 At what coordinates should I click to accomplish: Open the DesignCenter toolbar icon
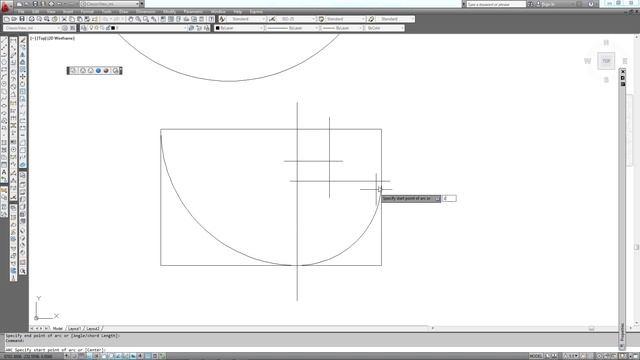pos(171,19)
